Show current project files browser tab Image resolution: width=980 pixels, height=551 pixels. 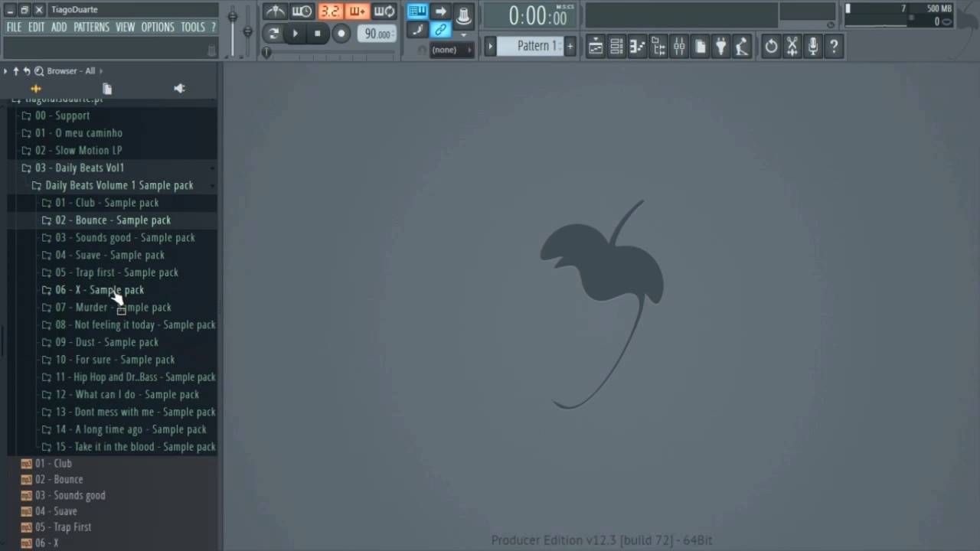click(x=107, y=89)
